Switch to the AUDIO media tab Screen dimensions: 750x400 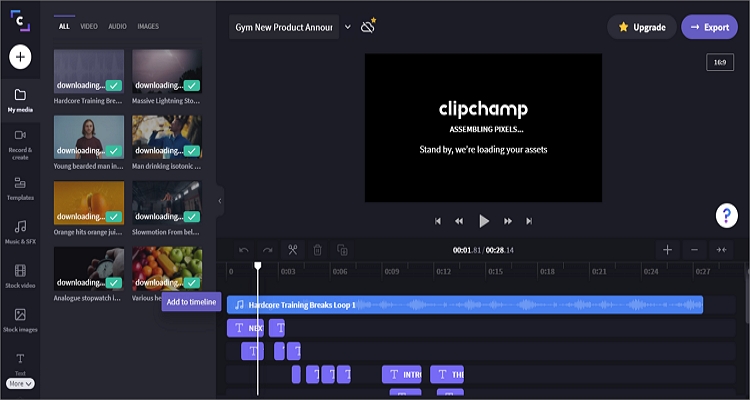coord(117,26)
